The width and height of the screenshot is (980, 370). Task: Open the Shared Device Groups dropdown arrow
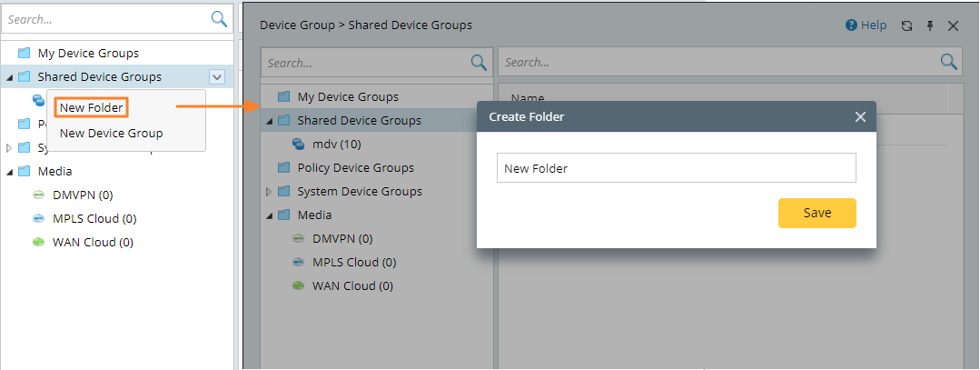(x=216, y=77)
